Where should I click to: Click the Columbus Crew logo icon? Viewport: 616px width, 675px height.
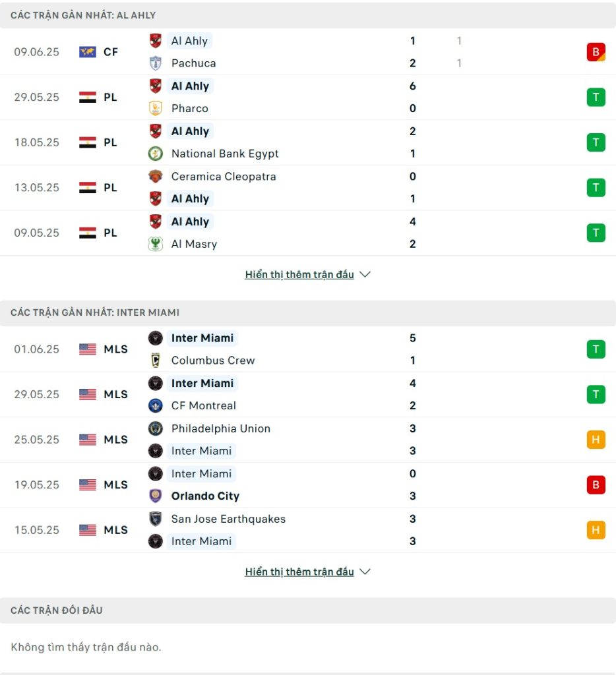(x=156, y=361)
